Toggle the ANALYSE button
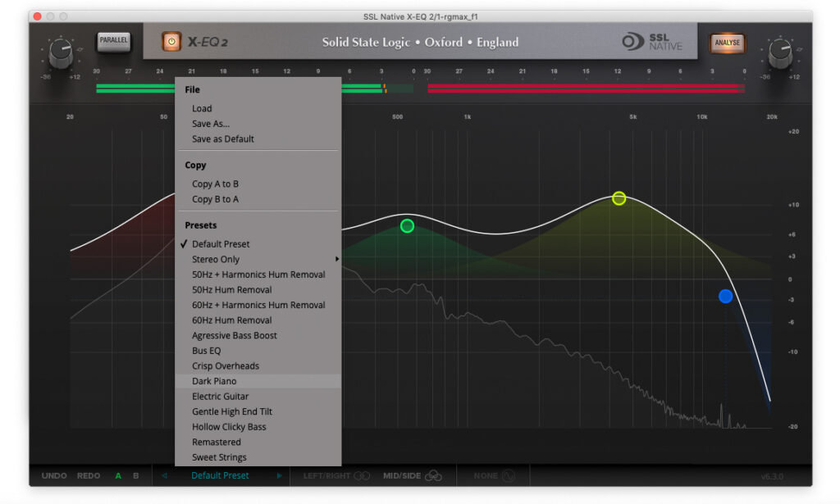Viewport: 840px width, 504px height. [727, 43]
